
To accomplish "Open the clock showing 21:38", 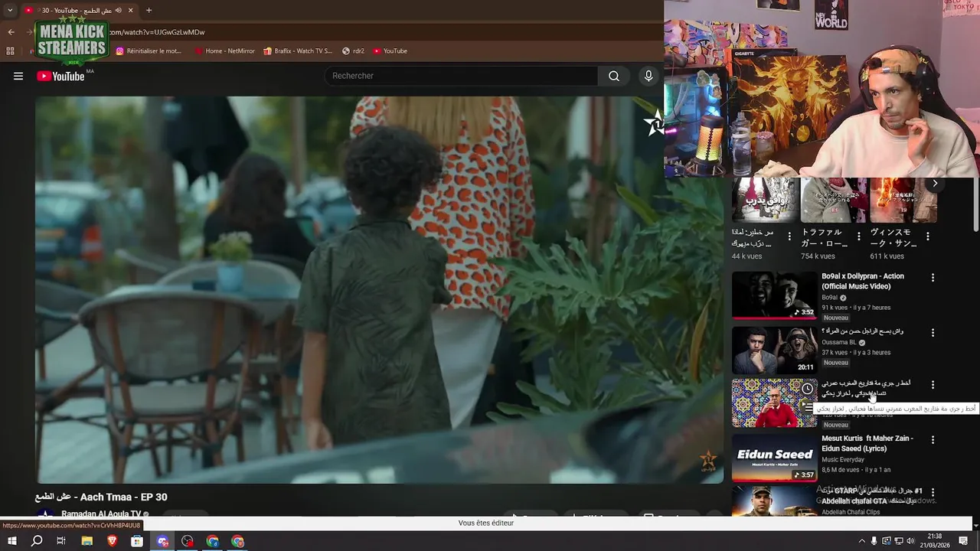I will 935,541.
